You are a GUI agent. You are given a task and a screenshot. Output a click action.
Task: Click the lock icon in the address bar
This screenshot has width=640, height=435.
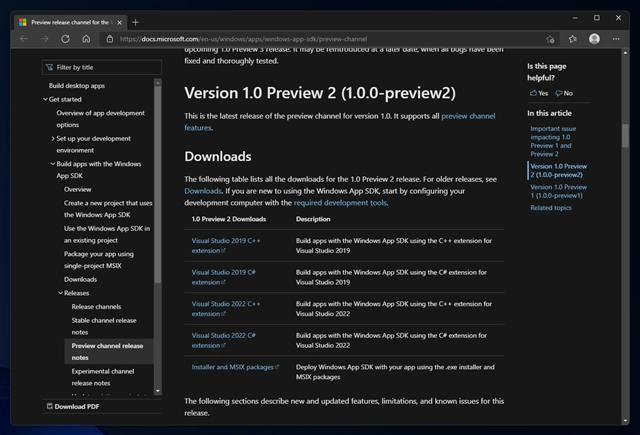tap(110, 39)
